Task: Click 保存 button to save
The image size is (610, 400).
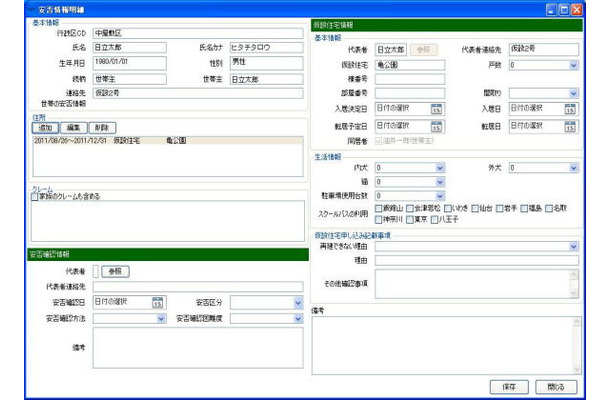Action: click(507, 386)
